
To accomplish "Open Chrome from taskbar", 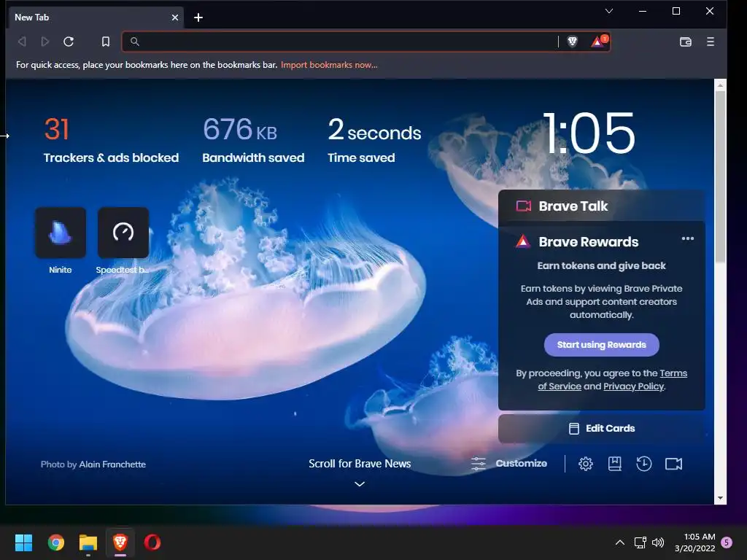I will 55,542.
